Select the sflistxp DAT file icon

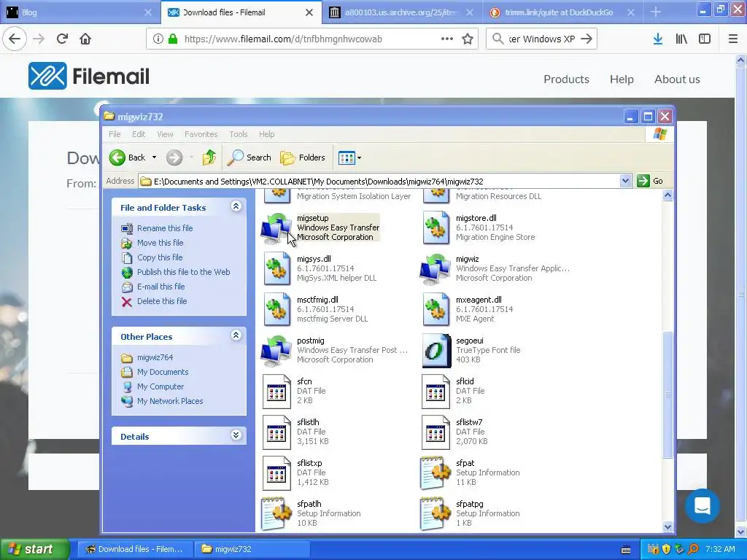[x=276, y=473]
